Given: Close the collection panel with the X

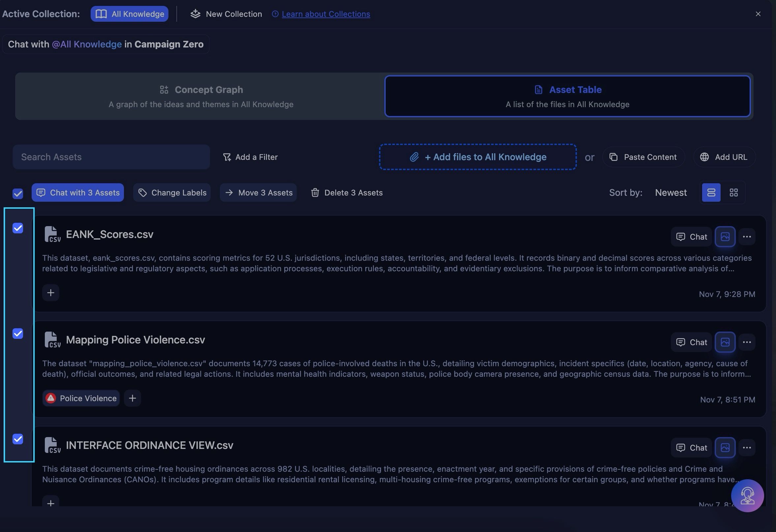Looking at the screenshot, I should 758,14.
